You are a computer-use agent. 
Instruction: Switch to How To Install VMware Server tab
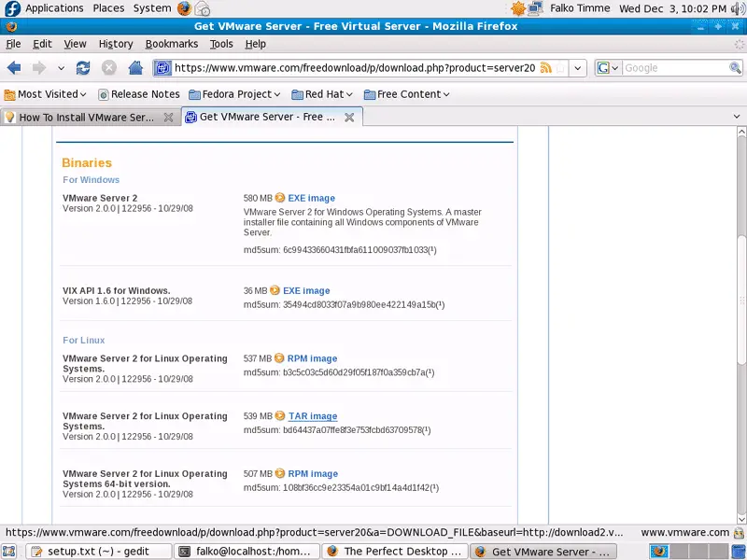[x=91, y=118]
